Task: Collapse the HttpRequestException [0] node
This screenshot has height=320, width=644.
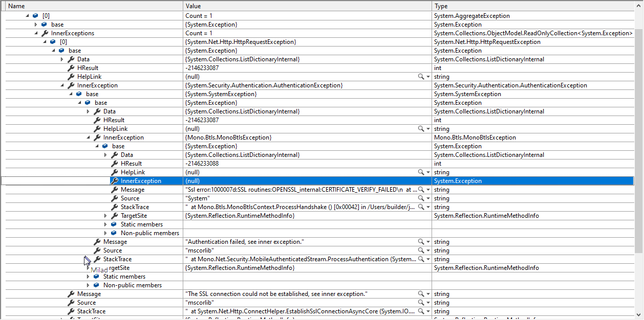Action: pyautogui.click(x=45, y=42)
